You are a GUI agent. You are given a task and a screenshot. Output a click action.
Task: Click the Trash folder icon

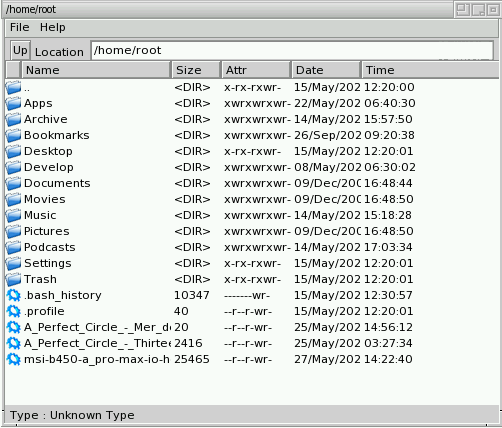tap(13, 280)
